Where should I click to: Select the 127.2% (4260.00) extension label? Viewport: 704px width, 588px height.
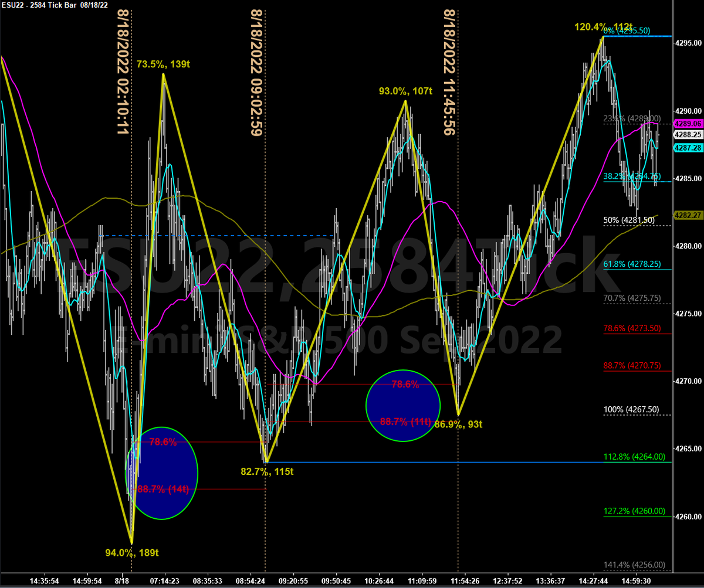(635, 511)
